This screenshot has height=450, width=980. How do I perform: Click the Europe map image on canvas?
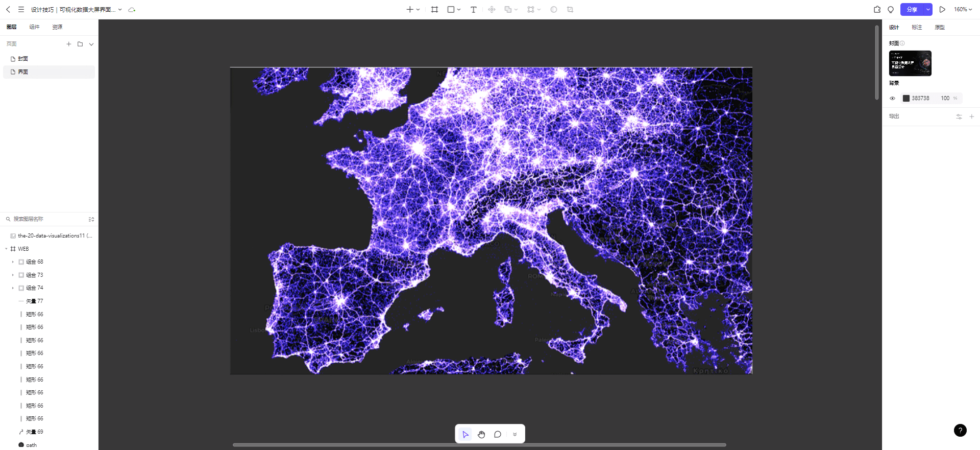[491, 221]
